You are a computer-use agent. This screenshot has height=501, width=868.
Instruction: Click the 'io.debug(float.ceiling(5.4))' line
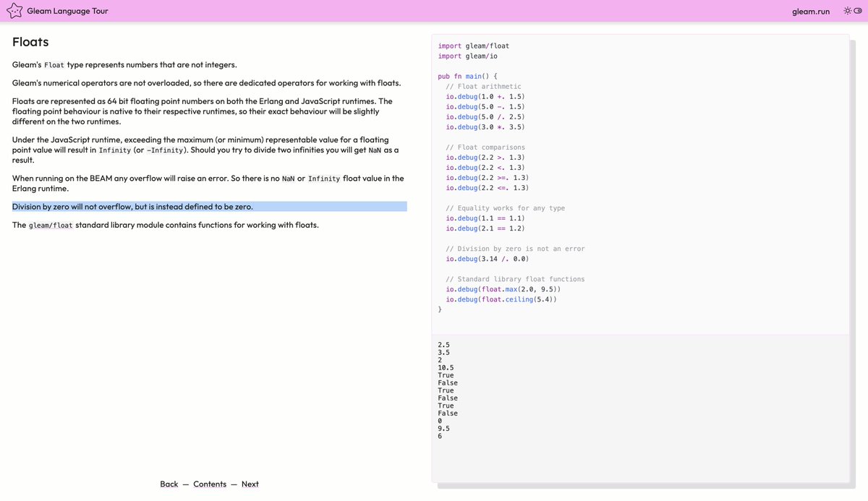point(501,299)
